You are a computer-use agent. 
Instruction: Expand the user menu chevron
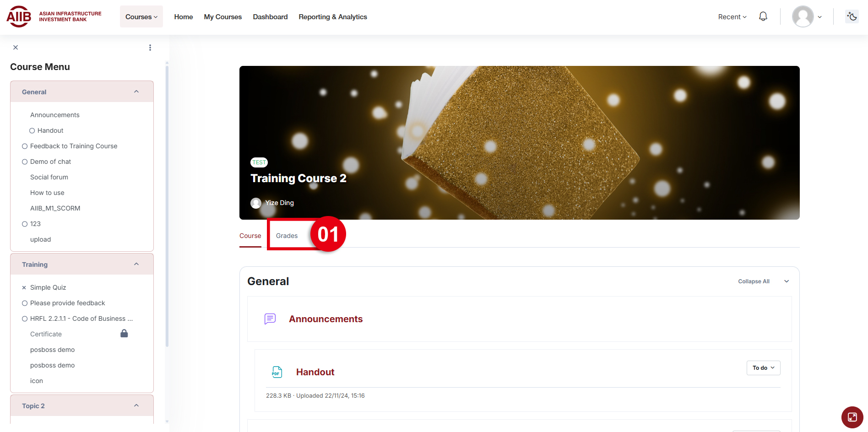(x=820, y=17)
